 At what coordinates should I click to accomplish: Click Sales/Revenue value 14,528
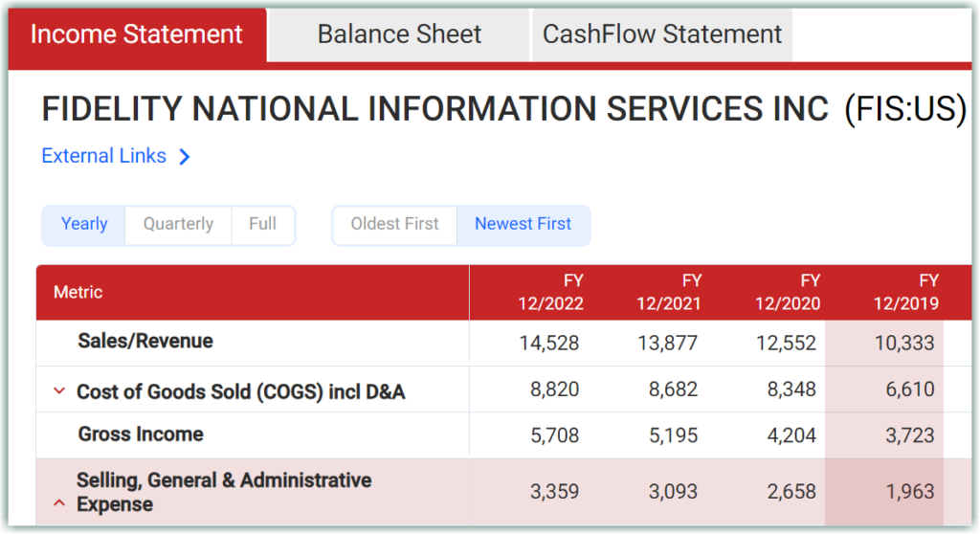click(549, 344)
